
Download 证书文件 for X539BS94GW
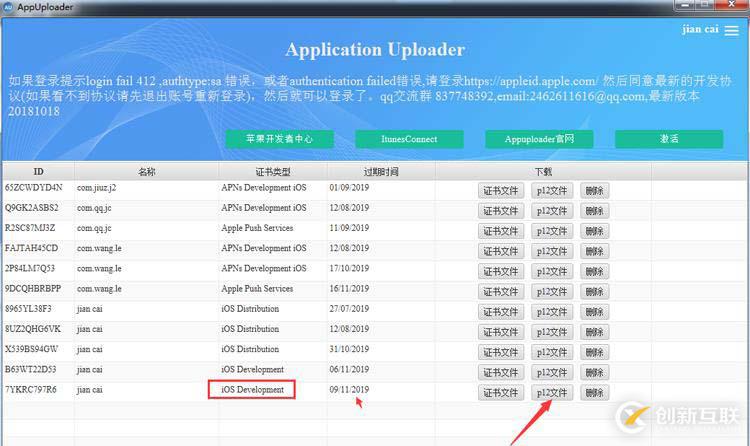(x=501, y=352)
